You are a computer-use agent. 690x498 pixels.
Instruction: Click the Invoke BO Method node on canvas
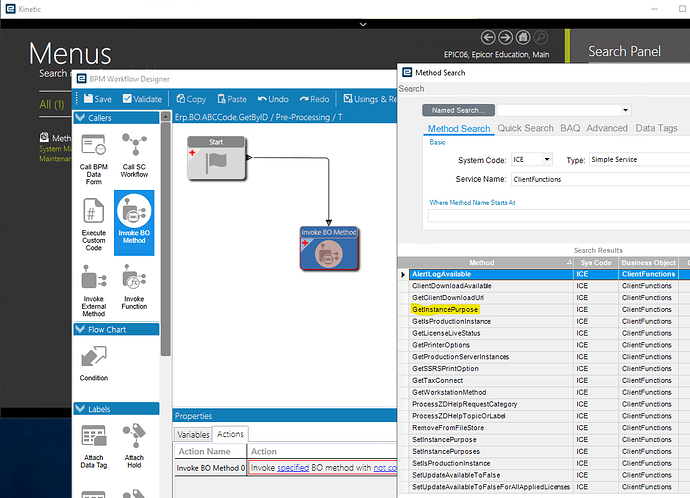329,248
